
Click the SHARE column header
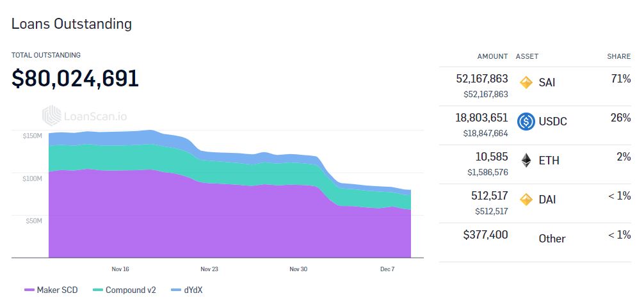(x=619, y=56)
